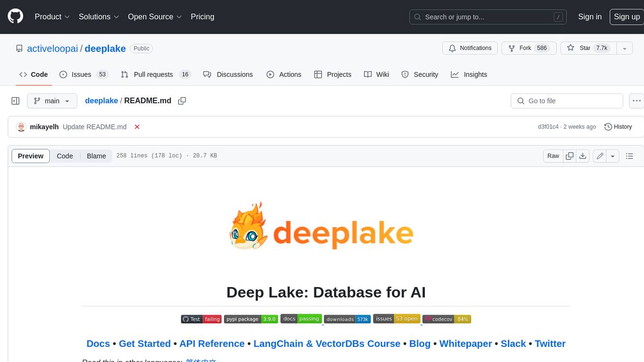Open the Whitepaper link
The height and width of the screenshot is (362, 644).
coord(465,344)
